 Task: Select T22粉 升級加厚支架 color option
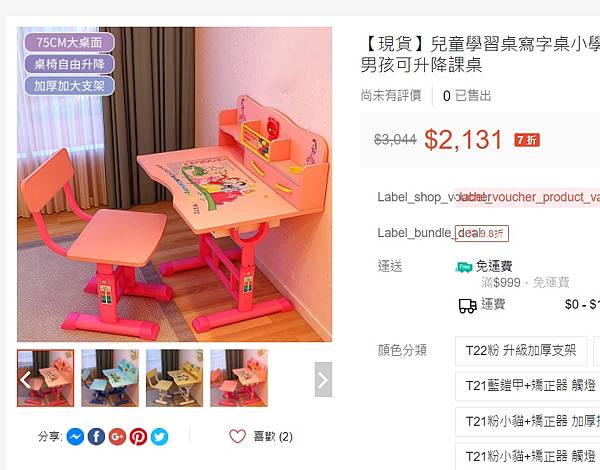pyautogui.click(x=521, y=351)
